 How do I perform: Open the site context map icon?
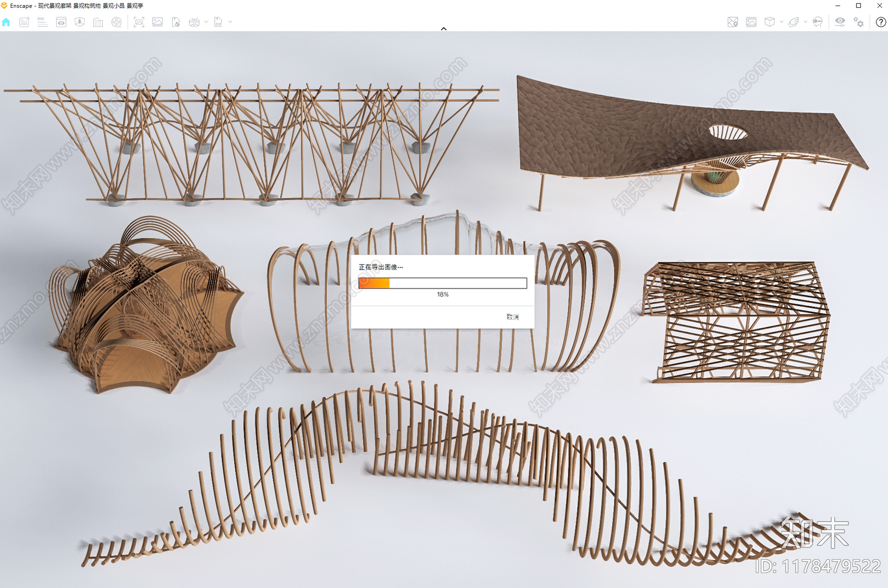(79, 22)
